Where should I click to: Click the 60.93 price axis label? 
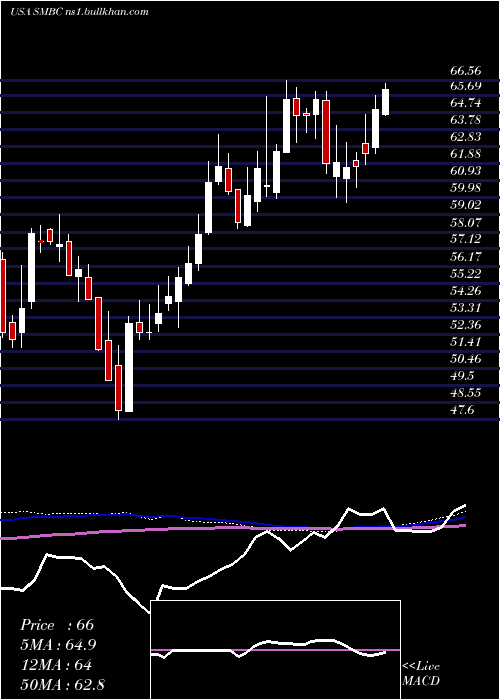pos(466,171)
